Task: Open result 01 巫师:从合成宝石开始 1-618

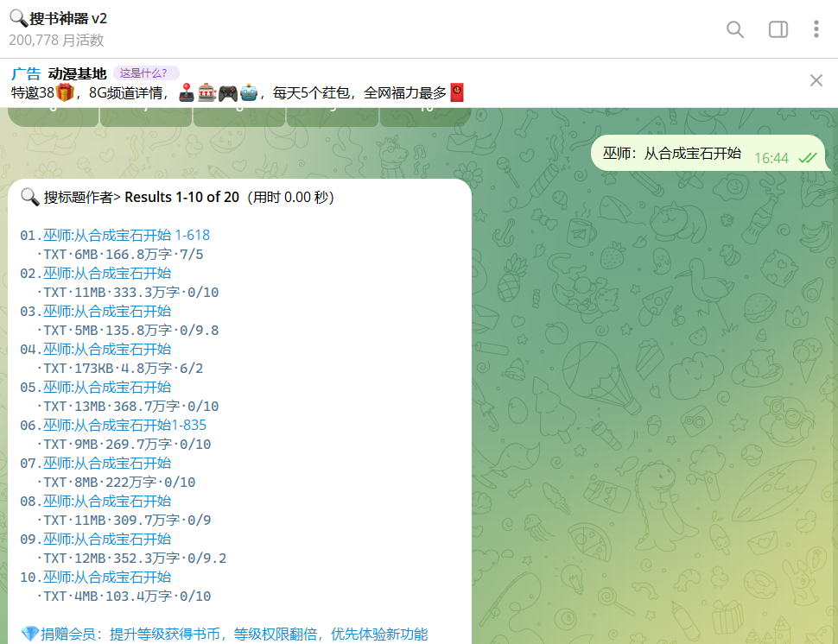Action: point(126,235)
